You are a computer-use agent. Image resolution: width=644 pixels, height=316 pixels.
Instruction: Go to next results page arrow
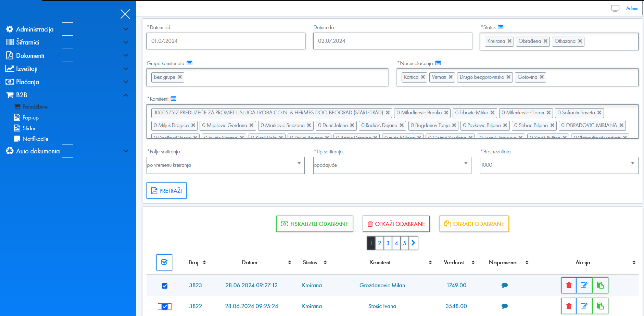[413, 243]
